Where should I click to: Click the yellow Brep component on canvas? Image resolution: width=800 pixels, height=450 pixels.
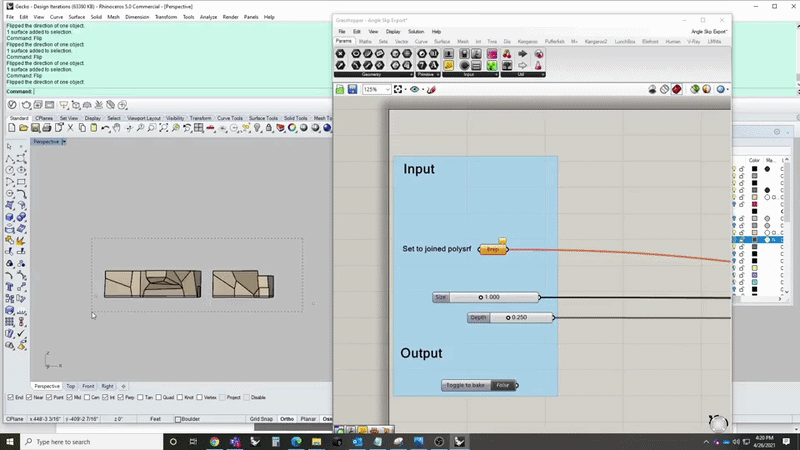pyautogui.click(x=493, y=249)
